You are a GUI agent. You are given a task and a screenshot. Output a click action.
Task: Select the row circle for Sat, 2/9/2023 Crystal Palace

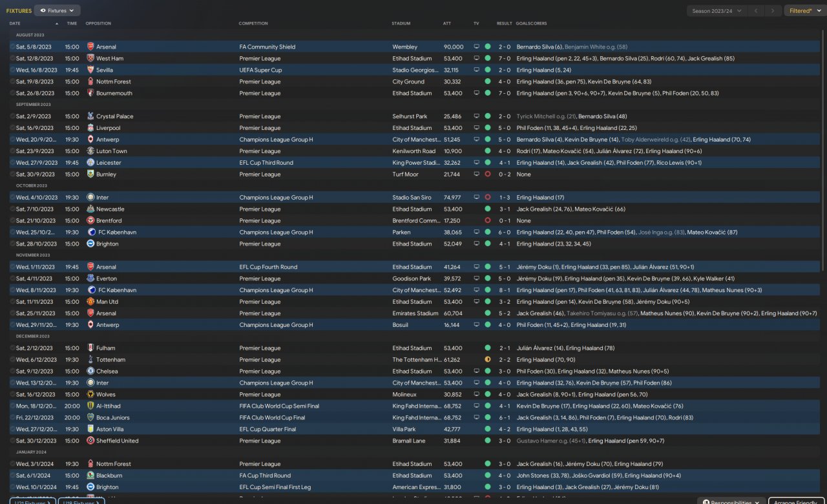coord(12,117)
